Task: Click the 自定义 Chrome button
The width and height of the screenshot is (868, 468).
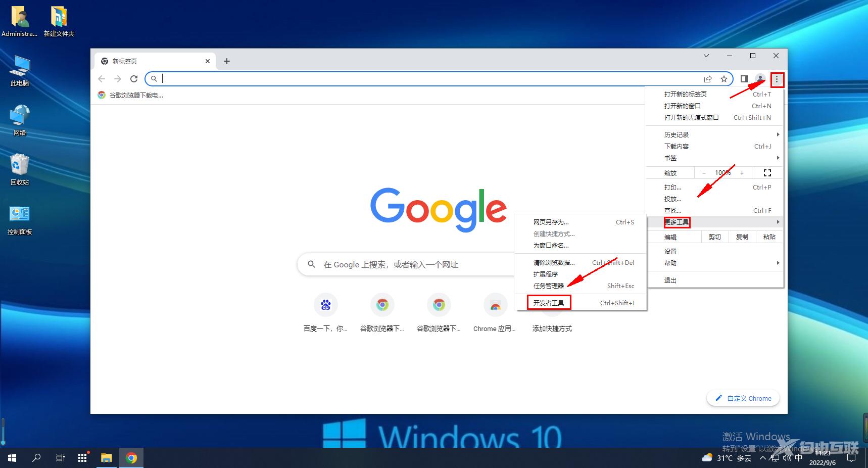Action: (x=743, y=398)
